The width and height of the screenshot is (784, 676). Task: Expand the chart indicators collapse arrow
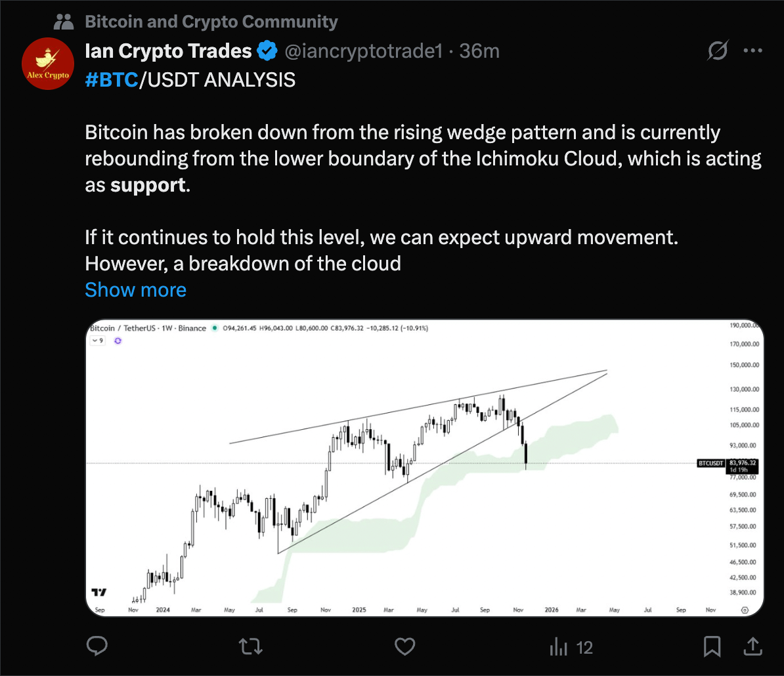(x=98, y=341)
